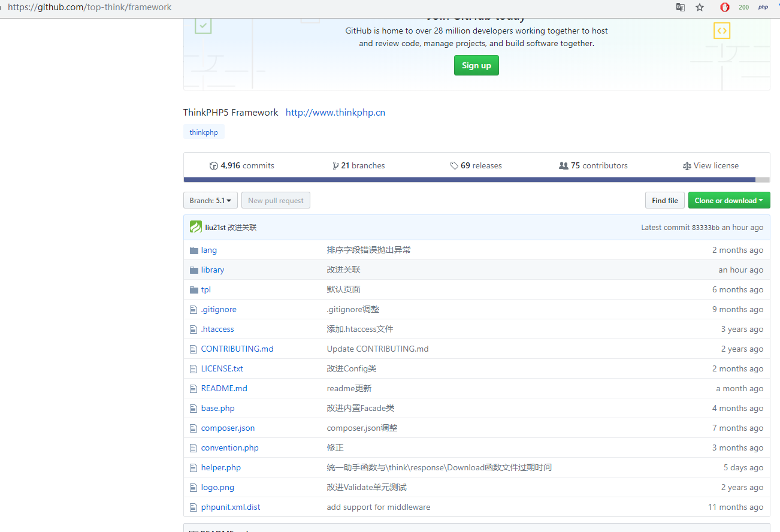Screen dimensions: 780x532
Task: Open the 4,916 commits tab
Action: (242, 166)
